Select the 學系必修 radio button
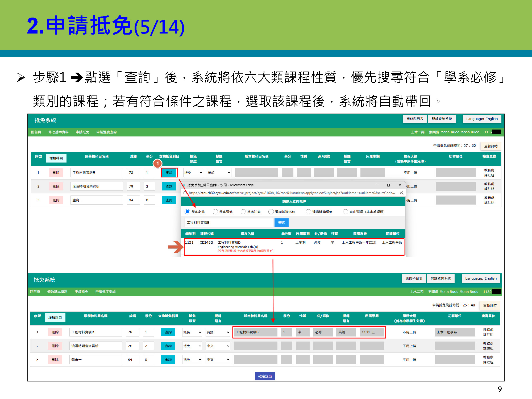Screen dimensions: 532x399 click(x=187, y=212)
